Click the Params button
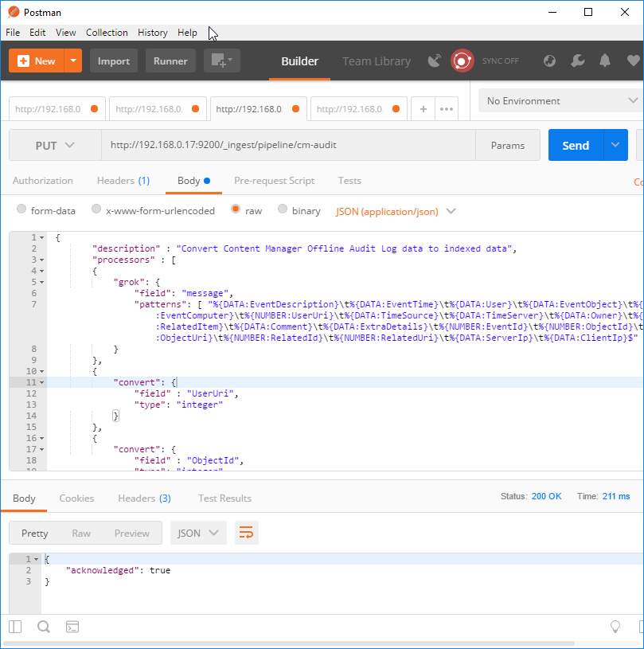This screenshot has height=649, width=644. [x=507, y=145]
